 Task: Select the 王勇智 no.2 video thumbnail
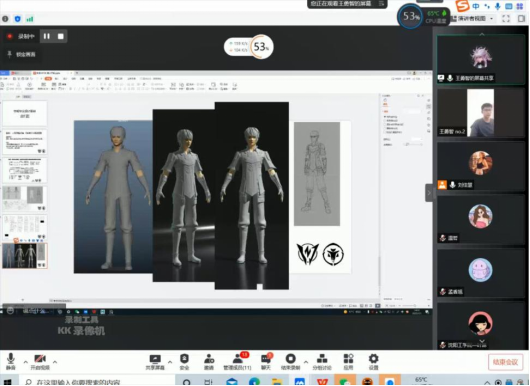click(480, 113)
